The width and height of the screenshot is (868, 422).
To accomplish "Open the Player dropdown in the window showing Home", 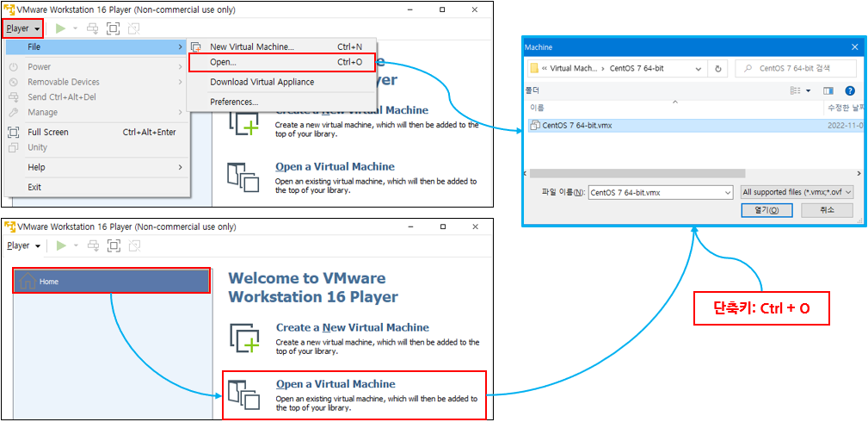I will (x=24, y=245).
